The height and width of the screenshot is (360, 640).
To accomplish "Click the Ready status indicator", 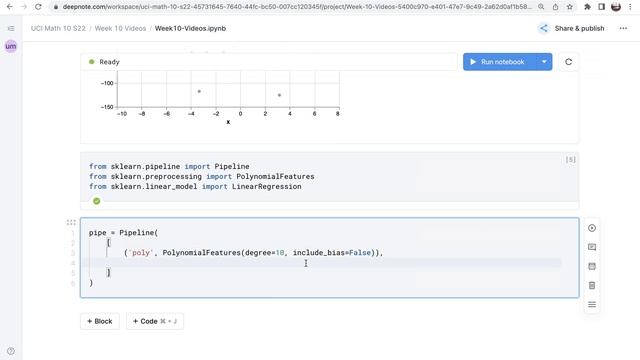I will [104, 62].
